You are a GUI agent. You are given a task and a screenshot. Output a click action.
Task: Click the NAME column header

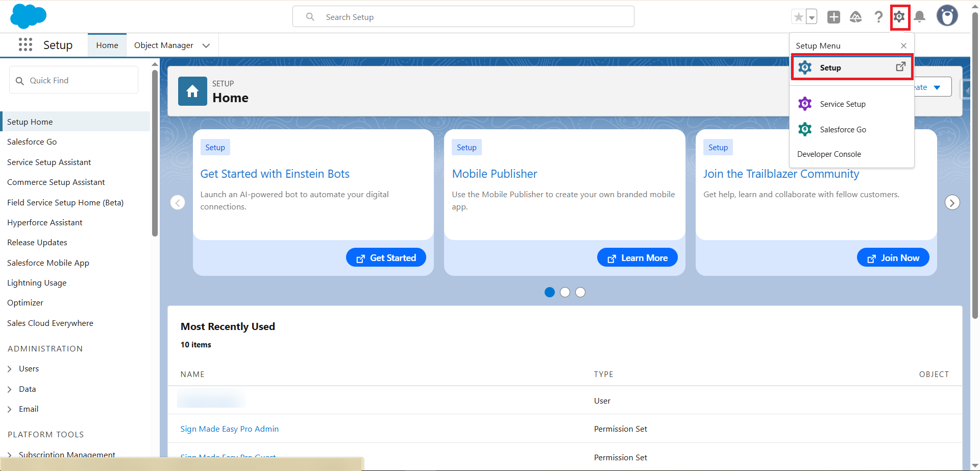coord(192,374)
